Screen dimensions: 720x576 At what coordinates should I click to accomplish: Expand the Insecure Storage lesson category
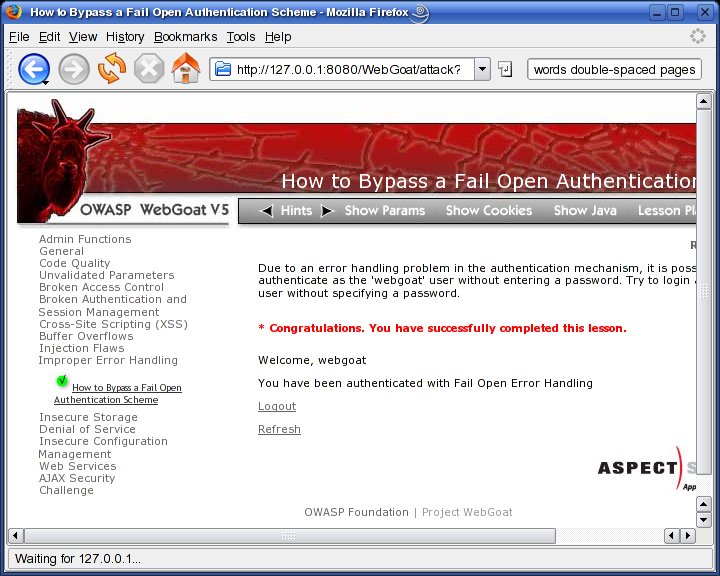pos(88,417)
